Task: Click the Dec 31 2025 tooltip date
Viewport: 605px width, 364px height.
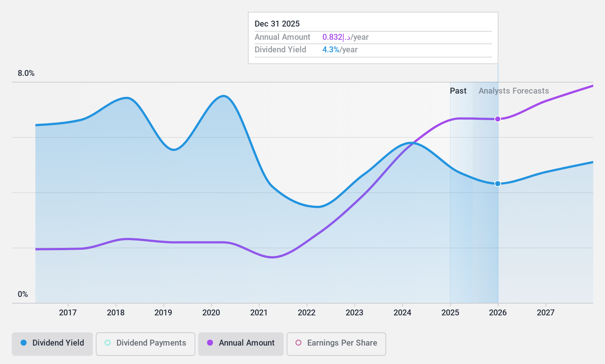Action: (277, 24)
